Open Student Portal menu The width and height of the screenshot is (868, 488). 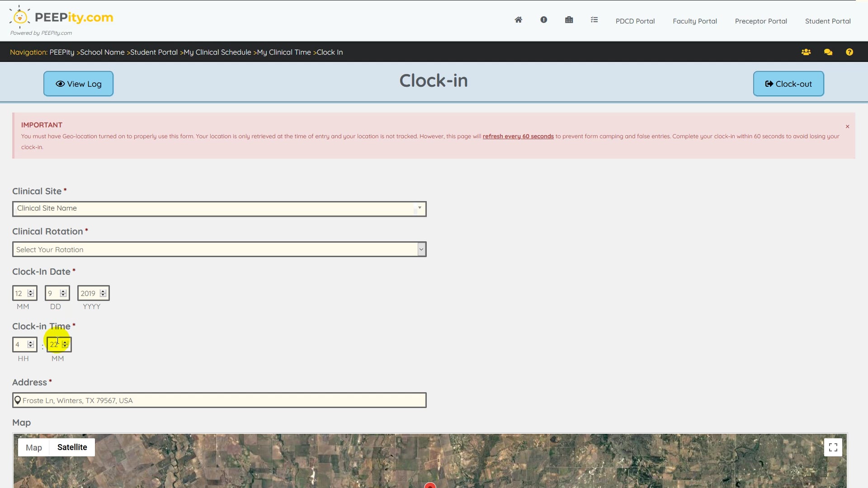click(x=827, y=21)
